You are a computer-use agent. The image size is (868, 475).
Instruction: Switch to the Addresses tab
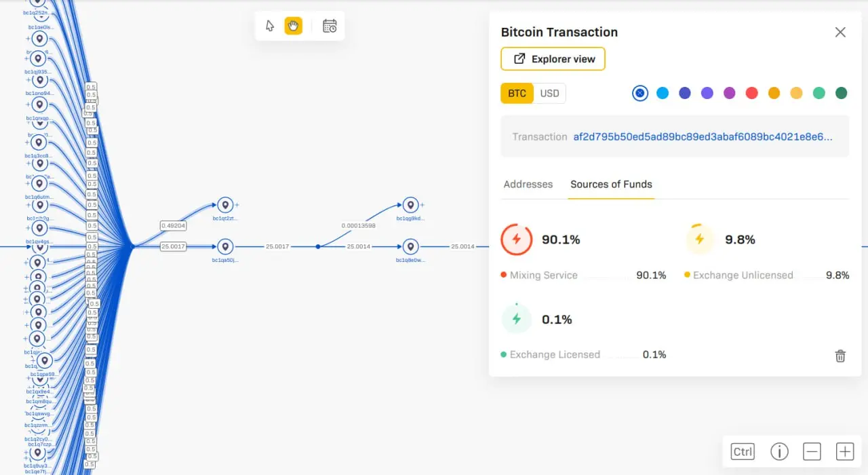click(528, 184)
